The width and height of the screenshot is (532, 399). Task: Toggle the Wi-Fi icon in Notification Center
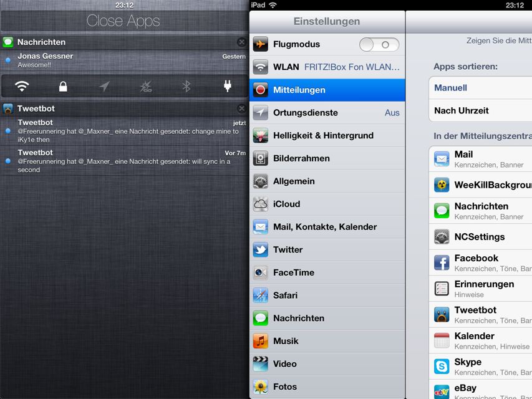point(22,87)
